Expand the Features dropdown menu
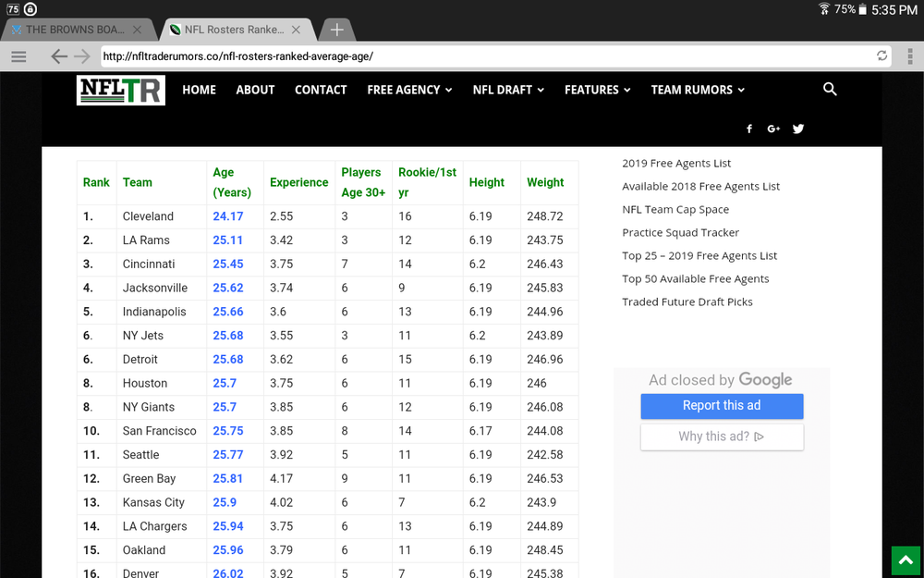This screenshot has width=924, height=578. point(598,90)
